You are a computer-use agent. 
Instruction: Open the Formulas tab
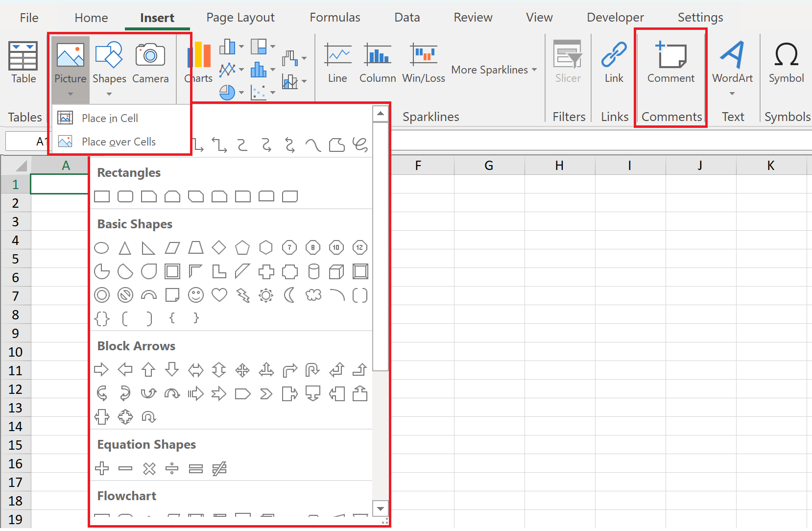pos(335,18)
